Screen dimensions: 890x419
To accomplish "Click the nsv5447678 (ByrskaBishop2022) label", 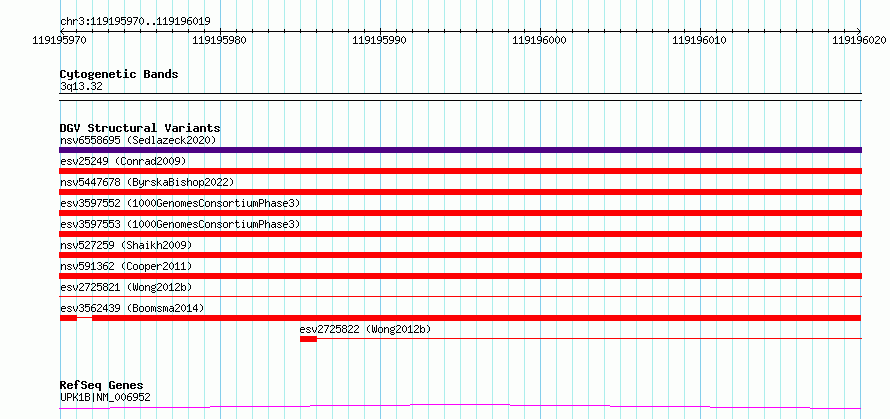I will coord(147,182).
